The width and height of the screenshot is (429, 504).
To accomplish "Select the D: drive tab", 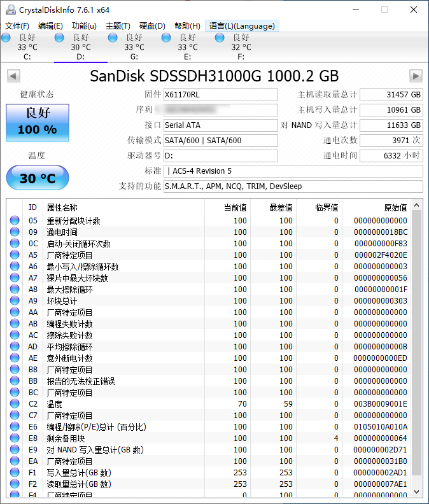I will pos(81,47).
